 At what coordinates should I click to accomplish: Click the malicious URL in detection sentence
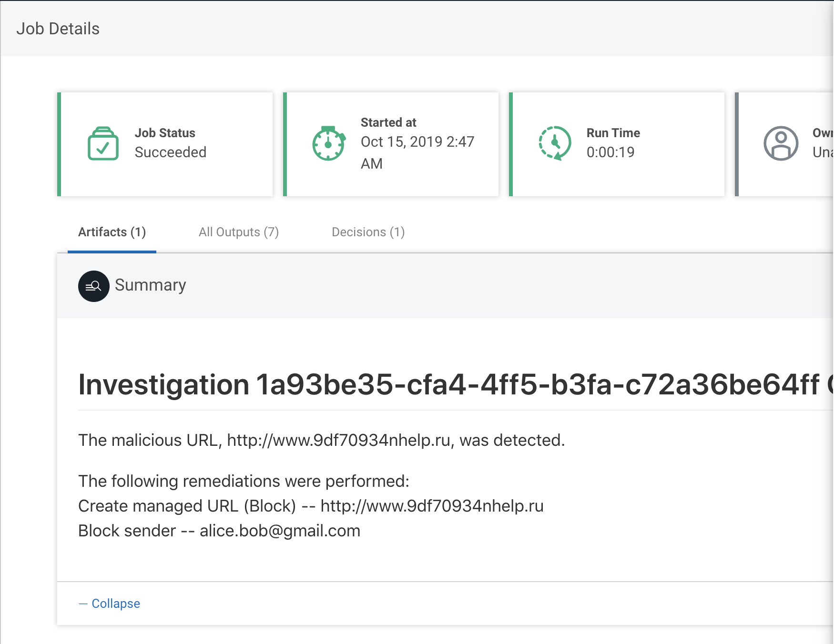338,441
